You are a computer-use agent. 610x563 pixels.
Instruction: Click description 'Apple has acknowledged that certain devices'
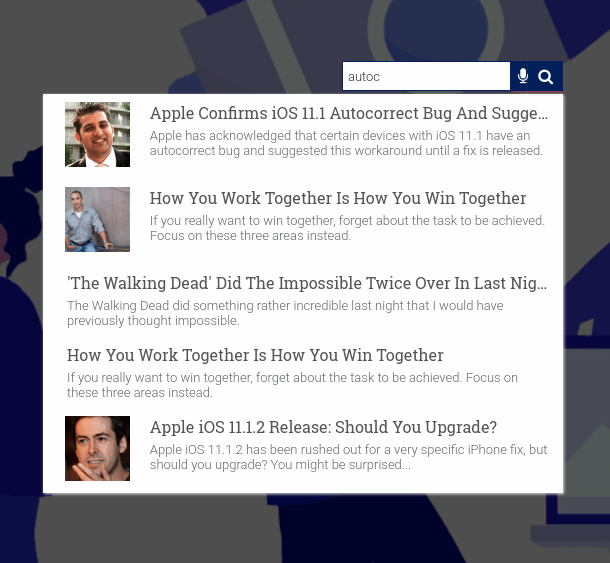pos(346,143)
